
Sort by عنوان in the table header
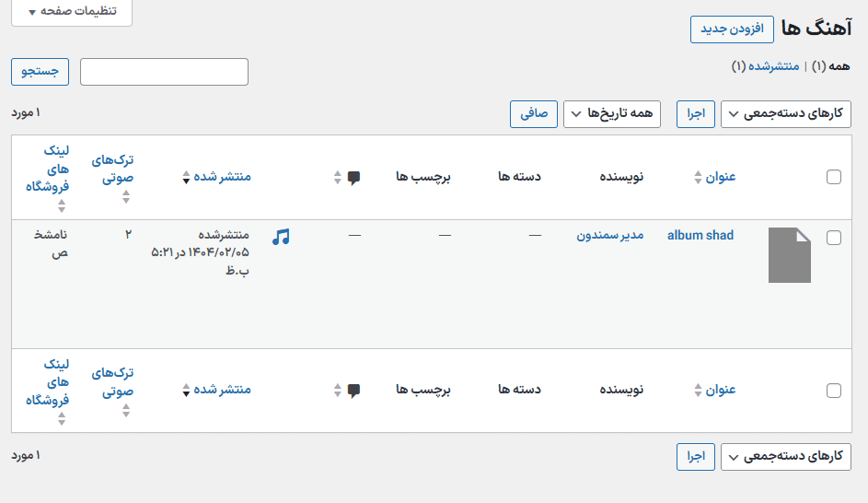(x=714, y=177)
